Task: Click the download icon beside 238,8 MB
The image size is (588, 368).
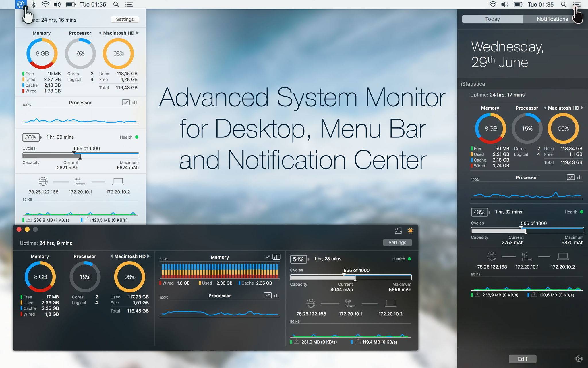Action: pos(29,220)
